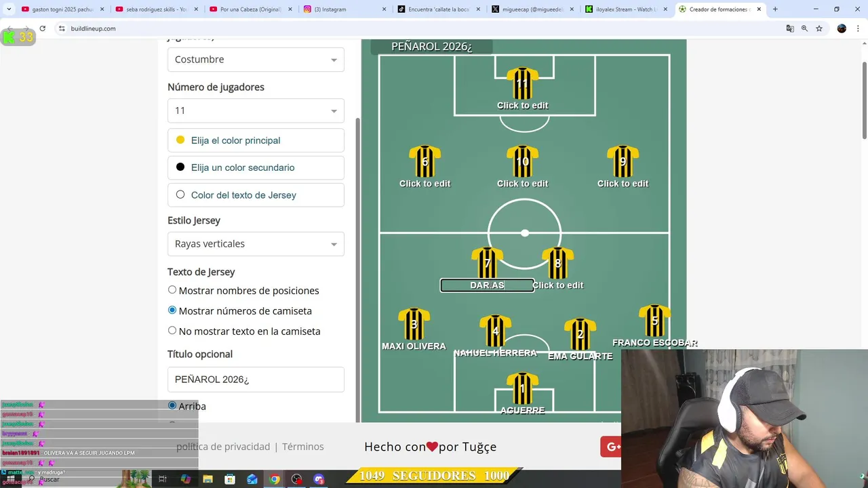Open Outlook from the taskbar
This screenshot has height=488, width=868.
[x=252, y=479]
